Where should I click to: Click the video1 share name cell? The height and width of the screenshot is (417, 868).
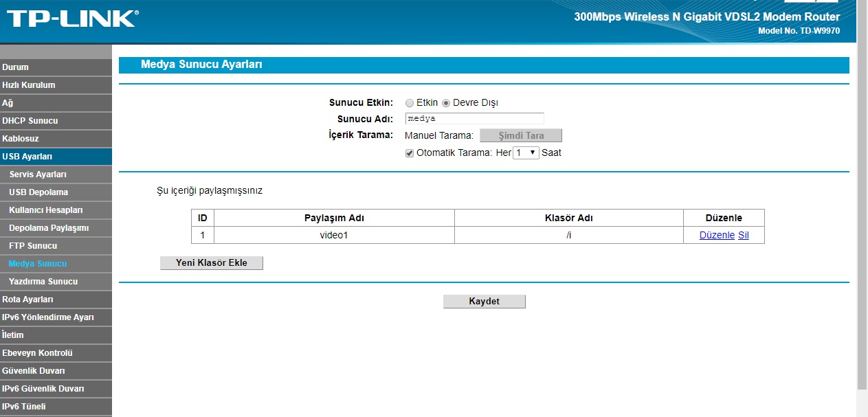tap(334, 235)
